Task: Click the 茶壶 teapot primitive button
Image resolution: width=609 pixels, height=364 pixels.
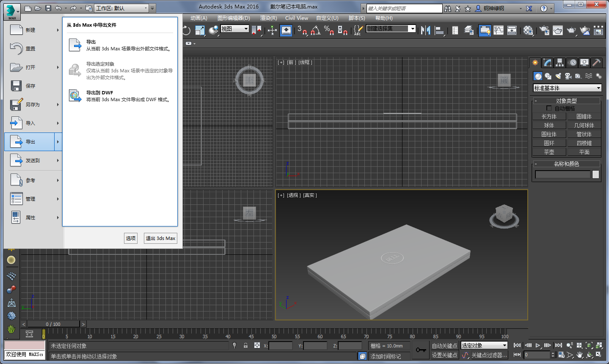Action: (x=549, y=152)
